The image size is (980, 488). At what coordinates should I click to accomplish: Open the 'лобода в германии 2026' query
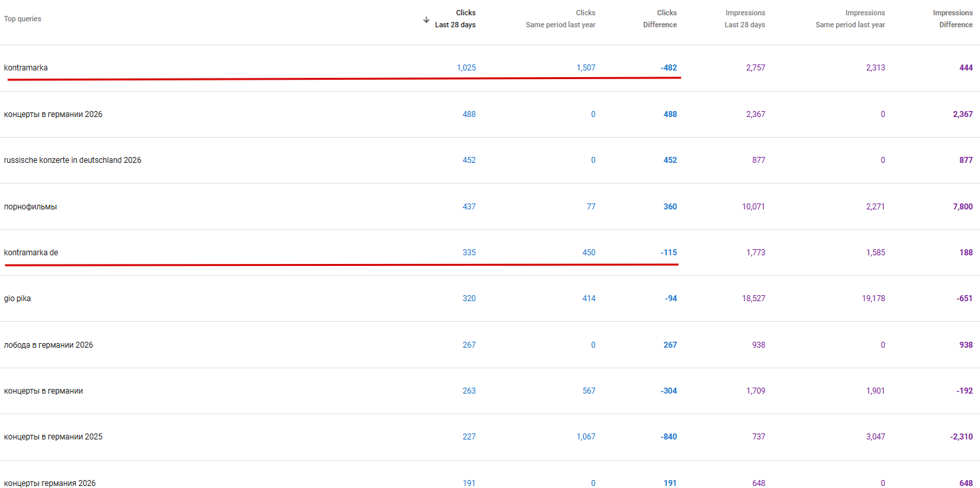click(49, 345)
